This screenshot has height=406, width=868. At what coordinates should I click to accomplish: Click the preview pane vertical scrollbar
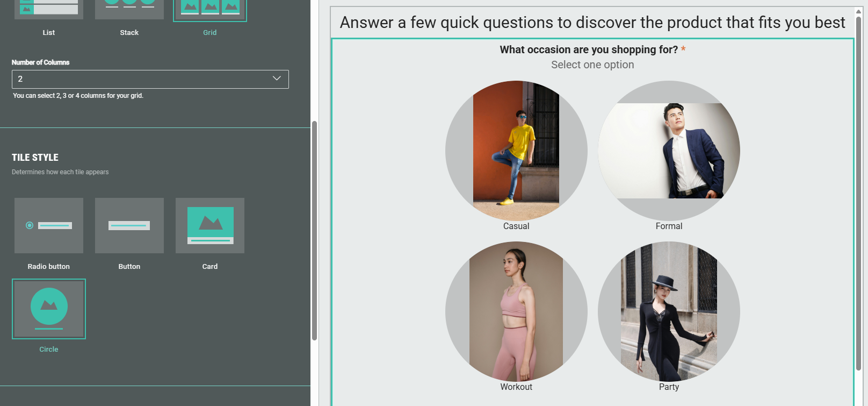(858, 194)
